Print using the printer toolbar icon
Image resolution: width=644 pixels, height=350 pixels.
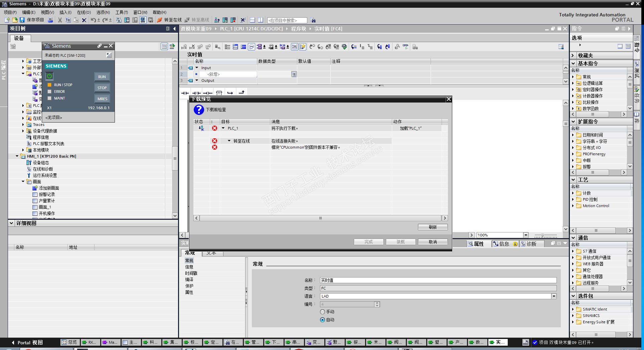[50, 20]
